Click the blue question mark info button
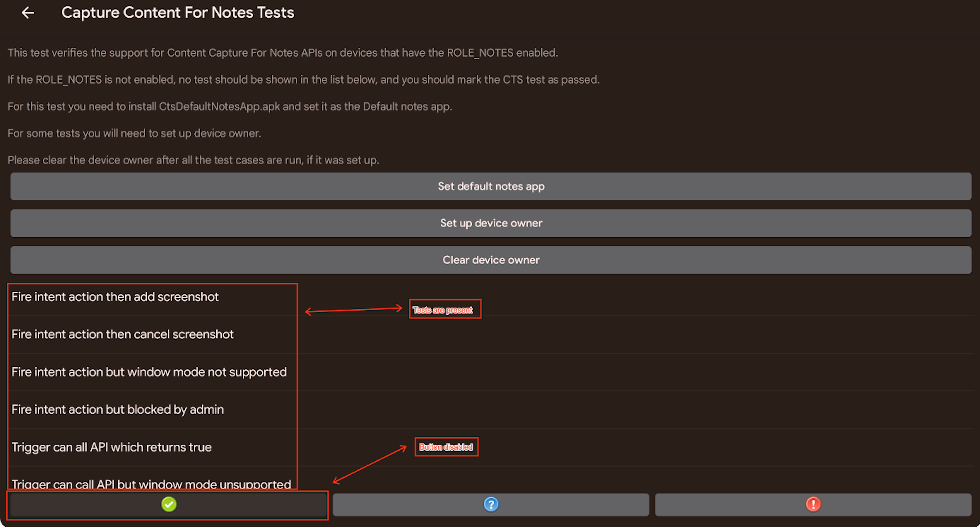Viewport: 980px width, 527px height. 491,504
